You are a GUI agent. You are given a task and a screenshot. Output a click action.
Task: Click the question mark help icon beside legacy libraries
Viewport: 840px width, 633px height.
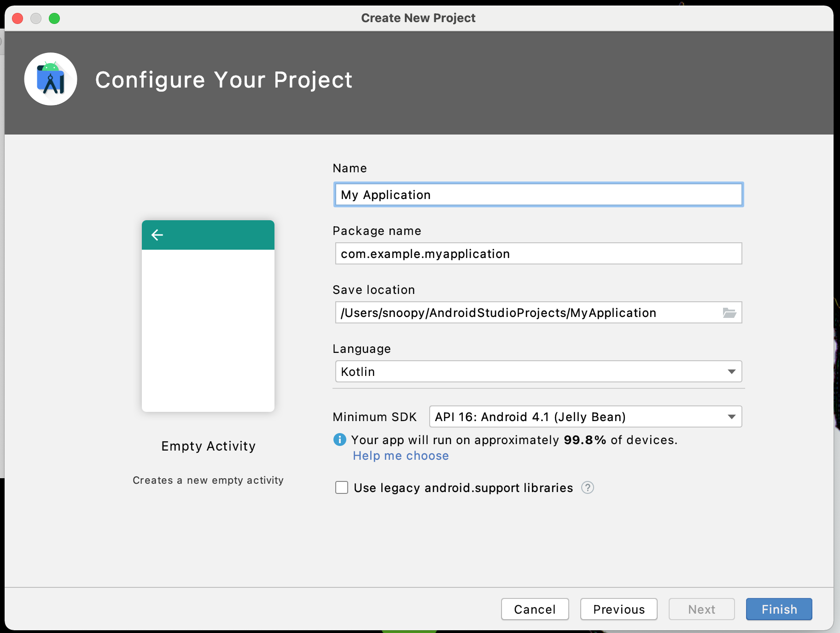pyautogui.click(x=587, y=487)
